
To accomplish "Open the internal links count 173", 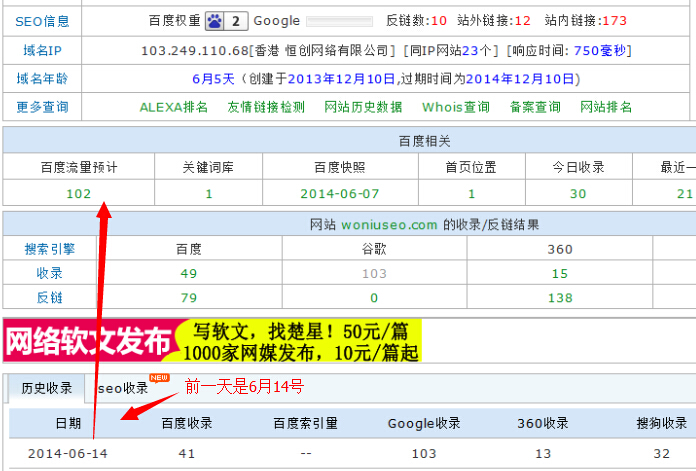I will (615, 20).
